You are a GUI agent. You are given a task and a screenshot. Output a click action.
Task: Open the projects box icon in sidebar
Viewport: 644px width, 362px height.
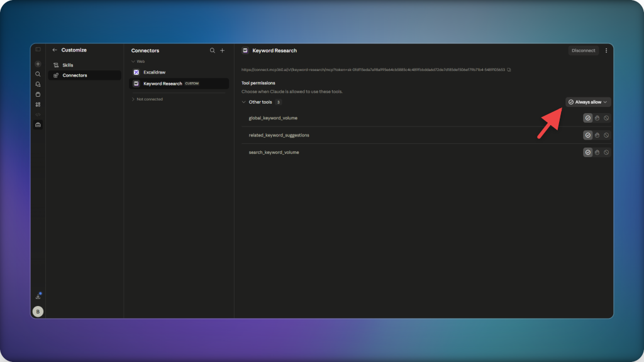pos(38,94)
